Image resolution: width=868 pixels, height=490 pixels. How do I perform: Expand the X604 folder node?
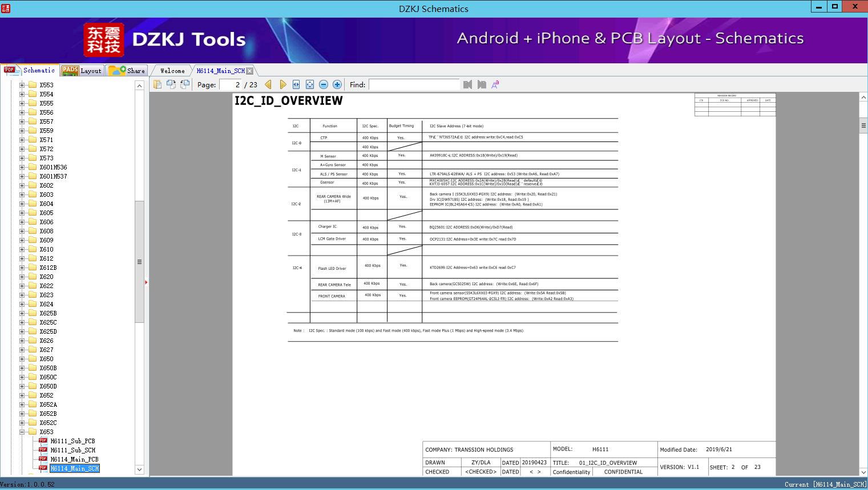click(x=22, y=204)
